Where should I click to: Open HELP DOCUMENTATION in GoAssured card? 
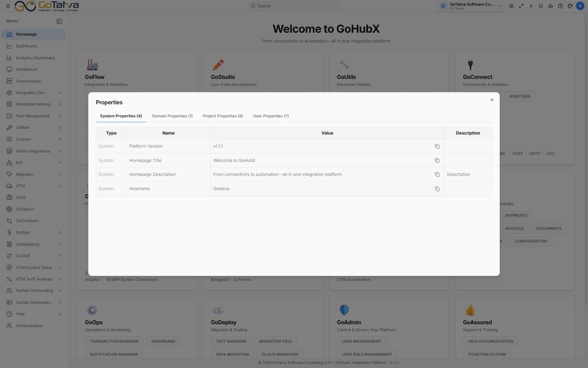(490, 341)
